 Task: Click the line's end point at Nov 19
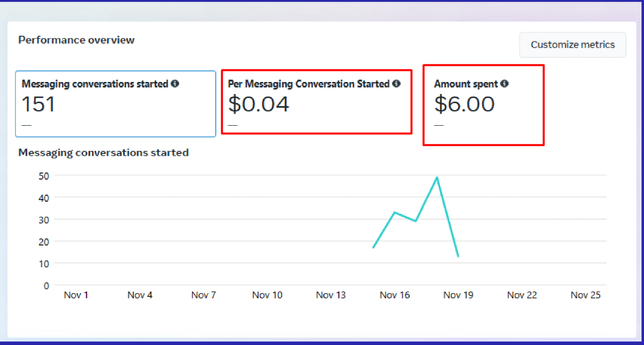[x=458, y=256]
